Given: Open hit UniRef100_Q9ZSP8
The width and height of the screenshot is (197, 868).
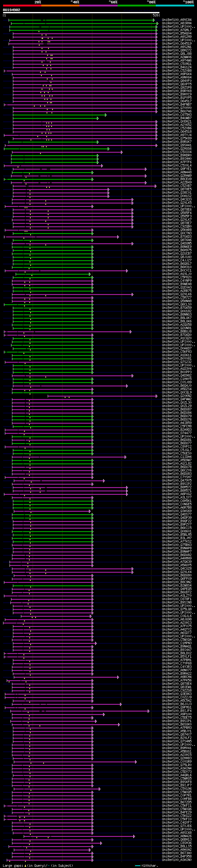Looking at the screenshot, I should 177,88.
